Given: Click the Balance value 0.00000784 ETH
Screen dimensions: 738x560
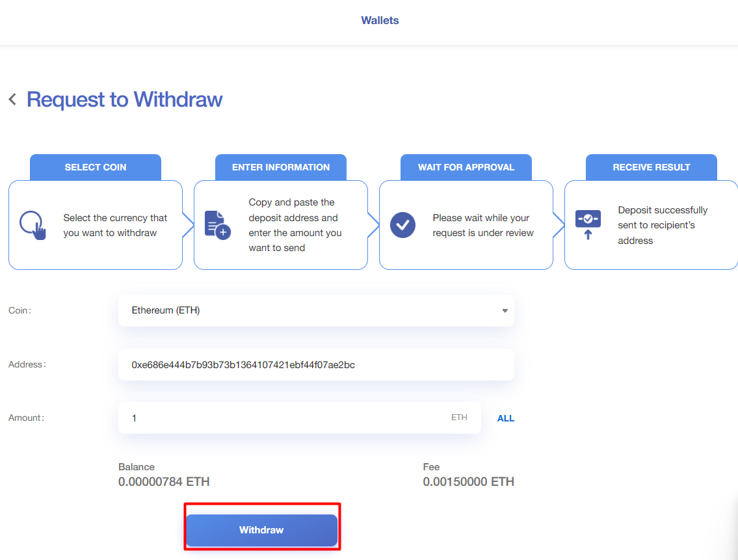Looking at the screenshot, I should (x=164, y=482).
